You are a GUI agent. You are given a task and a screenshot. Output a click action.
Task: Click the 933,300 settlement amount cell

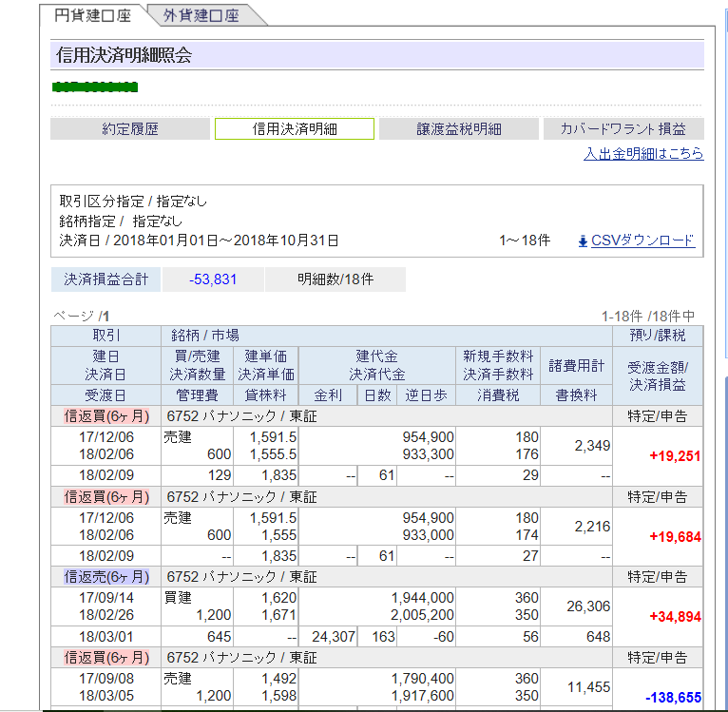(x=428, y=454)
